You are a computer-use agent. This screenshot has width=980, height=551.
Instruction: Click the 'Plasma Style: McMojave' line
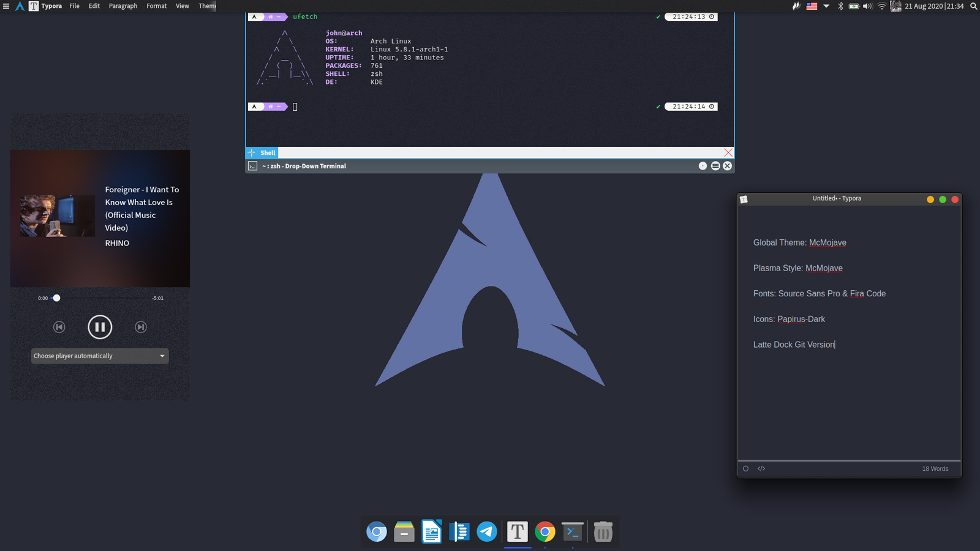pyautogui.click(x=797, y=268)
